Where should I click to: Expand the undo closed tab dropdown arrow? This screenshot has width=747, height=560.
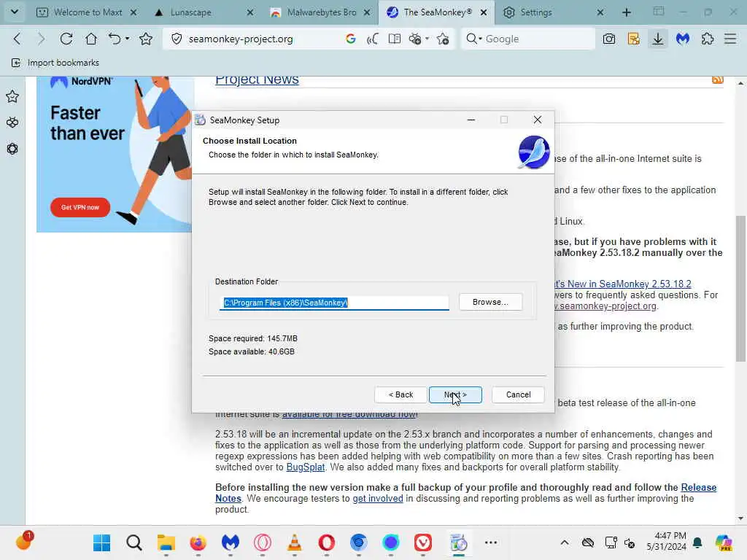coord(127,39)
